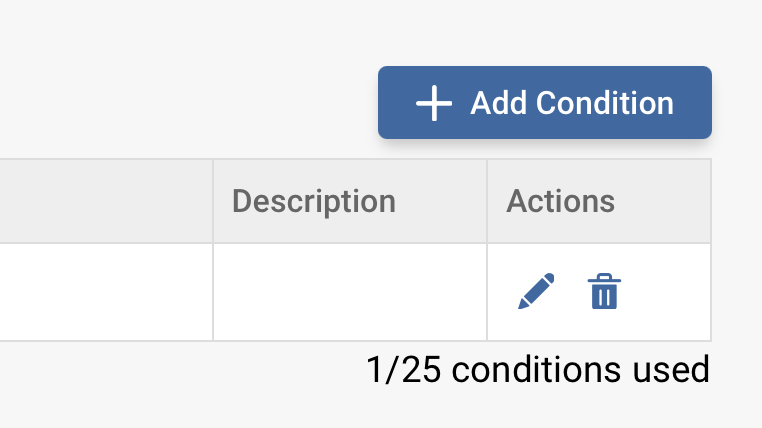762x428 pixels.
Task: Sort the table by Description
Action: click(x=314, y=201)
